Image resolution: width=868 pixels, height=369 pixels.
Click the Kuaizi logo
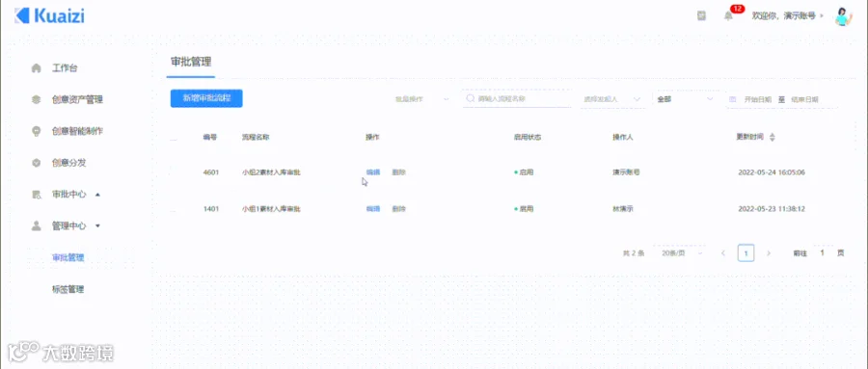pos(49,15)
